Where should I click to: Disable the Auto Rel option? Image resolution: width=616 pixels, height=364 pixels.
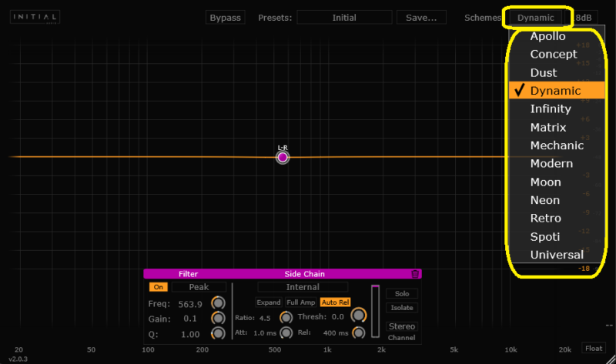[x=336, y=302]
